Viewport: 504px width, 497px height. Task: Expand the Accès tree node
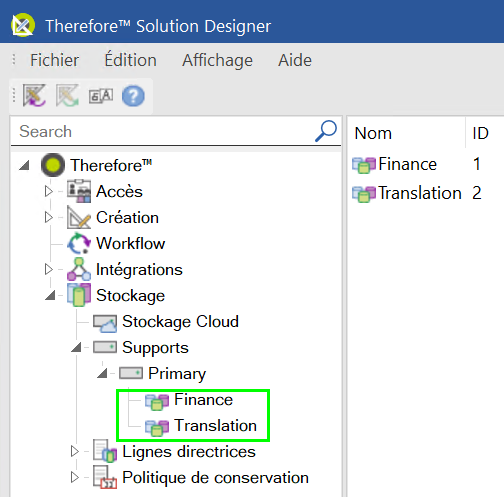click(49, 191)
